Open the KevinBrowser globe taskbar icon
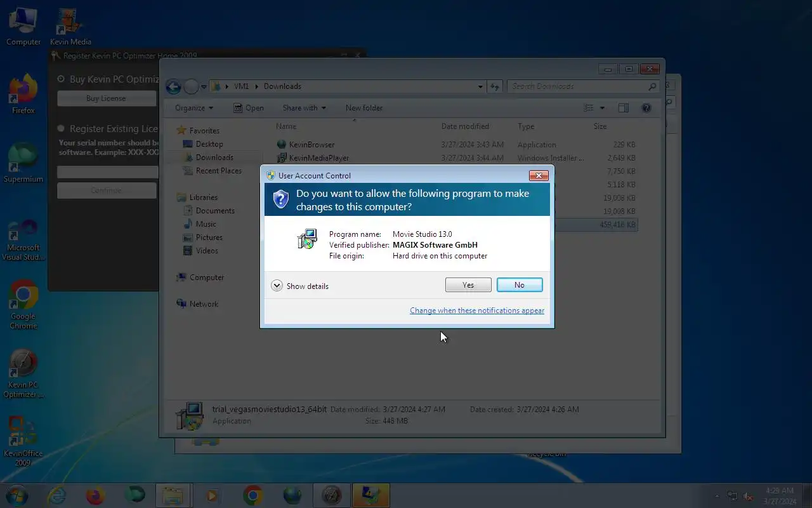The height and width of the screenshot is (508, 812). (x=292, y=495)
